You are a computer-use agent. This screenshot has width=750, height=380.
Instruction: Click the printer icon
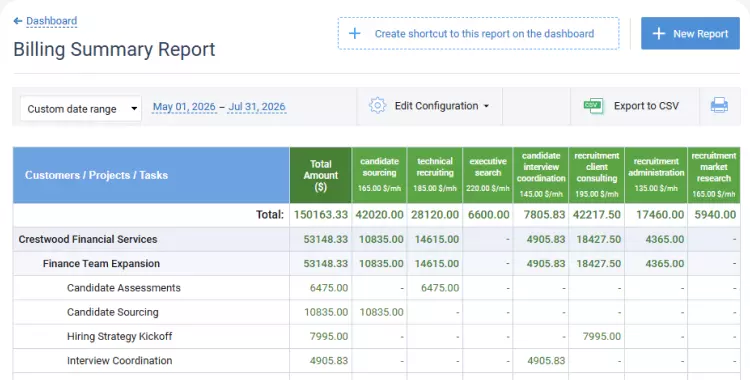[719, 105]
